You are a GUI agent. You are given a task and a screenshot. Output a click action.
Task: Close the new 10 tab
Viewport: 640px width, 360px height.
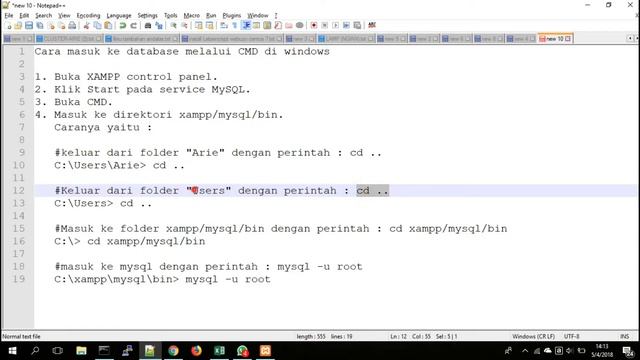coord(568,39)
